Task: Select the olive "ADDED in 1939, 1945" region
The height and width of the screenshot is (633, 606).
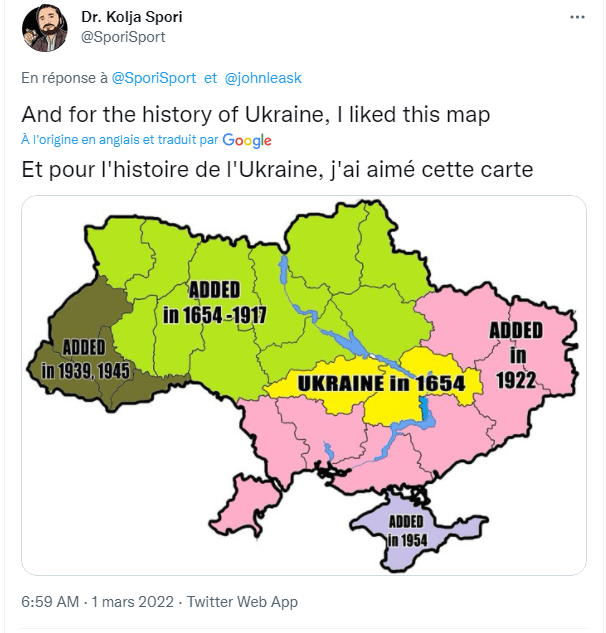Action: pos(85,358)
